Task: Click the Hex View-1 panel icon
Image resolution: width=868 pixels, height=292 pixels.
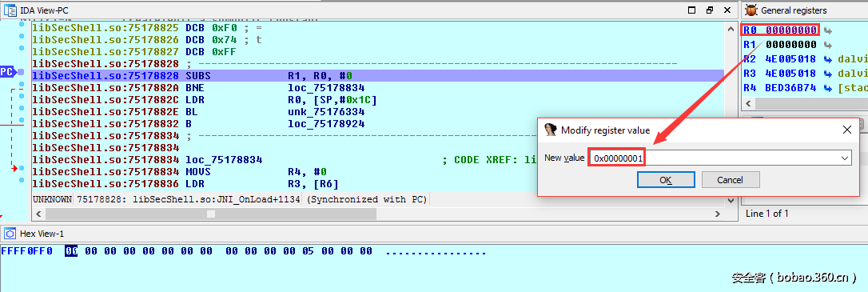Action: click(10, 234)
